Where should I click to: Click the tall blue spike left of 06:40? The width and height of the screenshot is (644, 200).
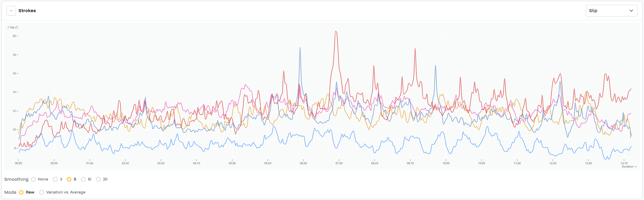pos(300,48)
